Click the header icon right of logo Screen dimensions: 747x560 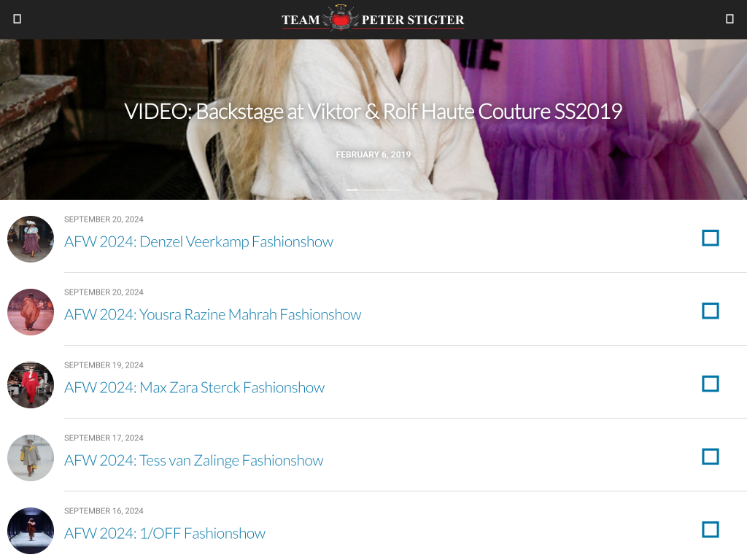[x=729, y=19]
